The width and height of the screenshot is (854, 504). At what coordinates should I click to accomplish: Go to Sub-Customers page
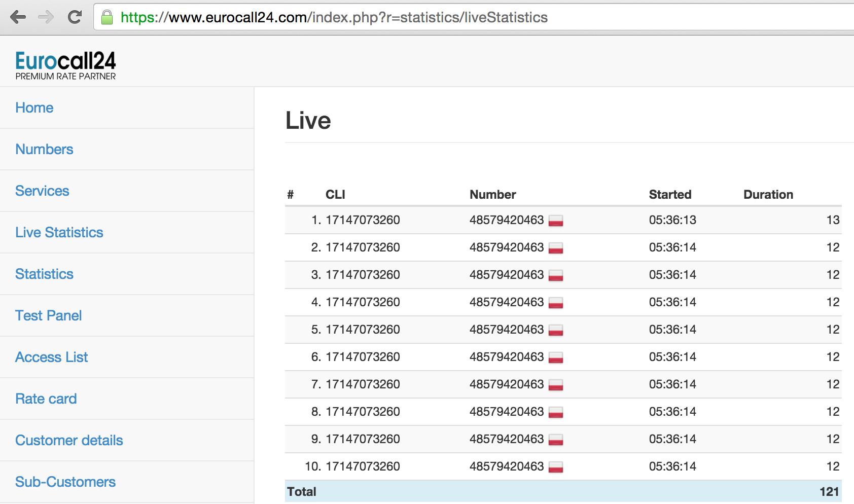point(65,482)
